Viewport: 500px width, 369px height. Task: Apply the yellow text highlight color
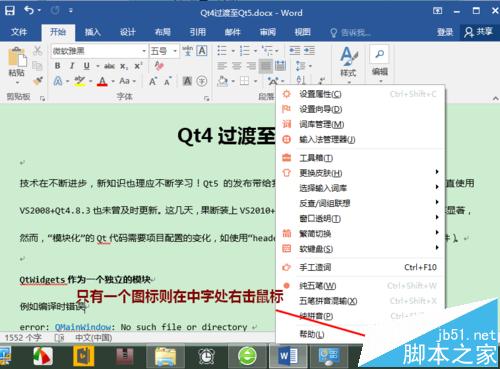(80, 81)
